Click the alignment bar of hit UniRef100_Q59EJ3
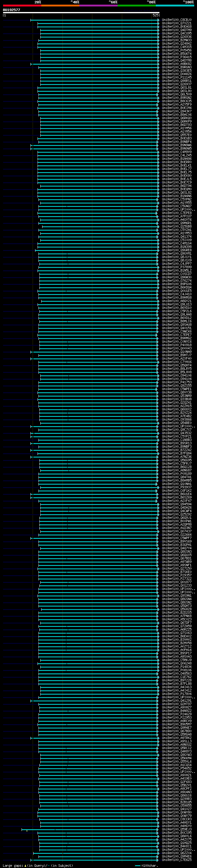Viewport: 197px width, 868px height. 90,830
